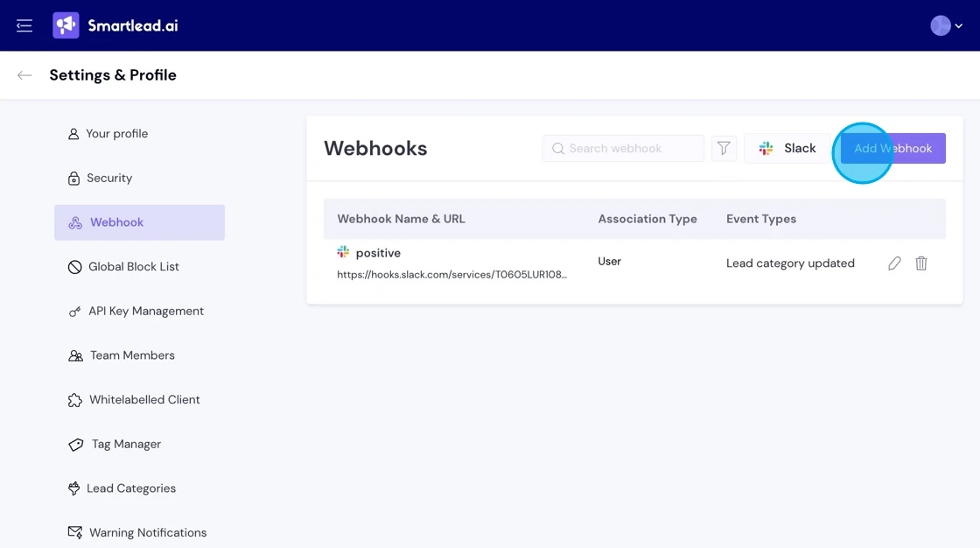
Task: Click the Search webhook input field
Action: pos(623,148)
